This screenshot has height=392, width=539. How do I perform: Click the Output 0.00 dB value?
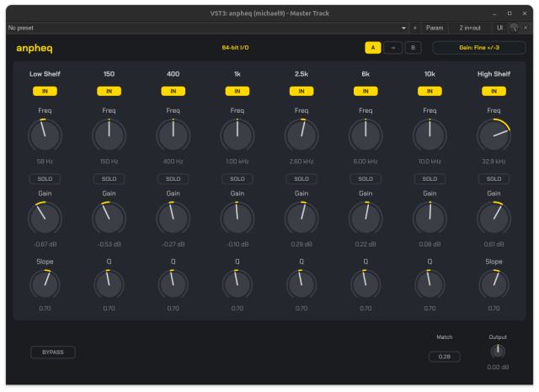point(498,368)
